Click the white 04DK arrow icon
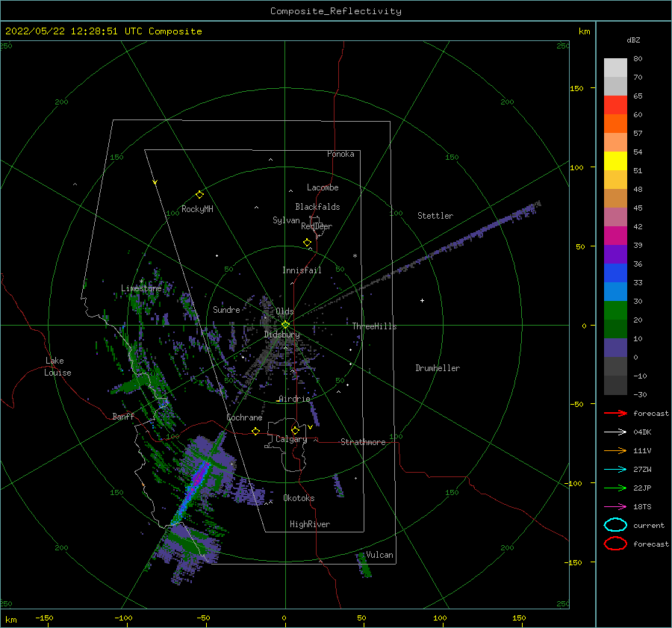 615,432
